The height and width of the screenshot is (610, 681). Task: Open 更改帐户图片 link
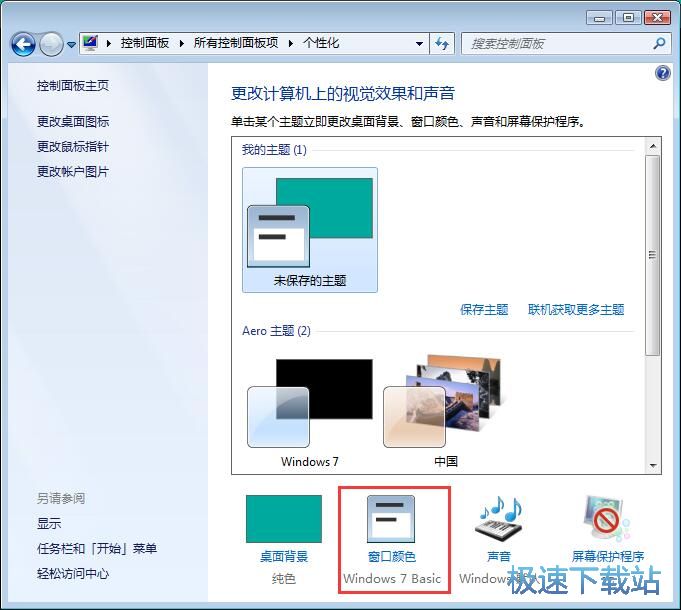[73, 172]
